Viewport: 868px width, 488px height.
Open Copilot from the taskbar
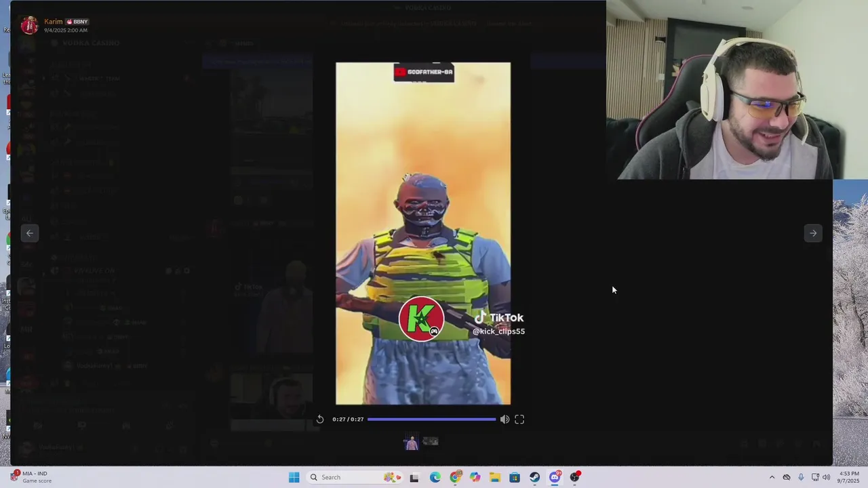(x=475, y=477)
